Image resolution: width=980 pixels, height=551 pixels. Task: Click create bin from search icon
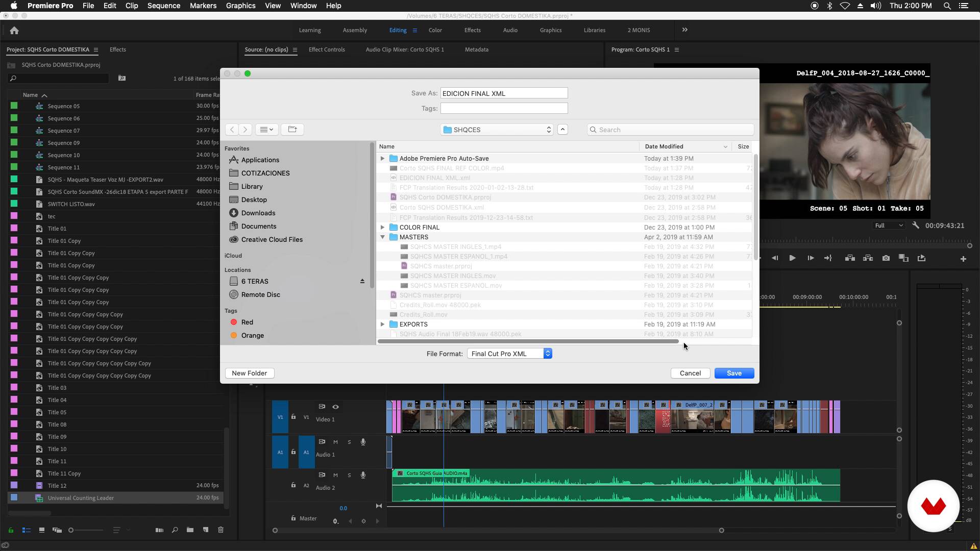click(x=122, y=78)
